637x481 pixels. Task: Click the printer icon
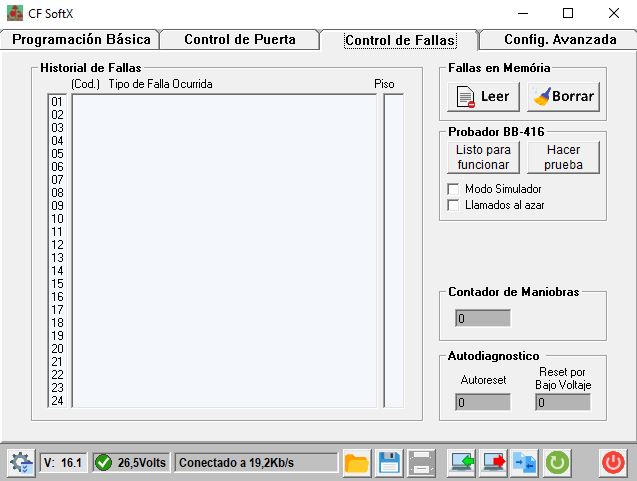tap(421, 463)
